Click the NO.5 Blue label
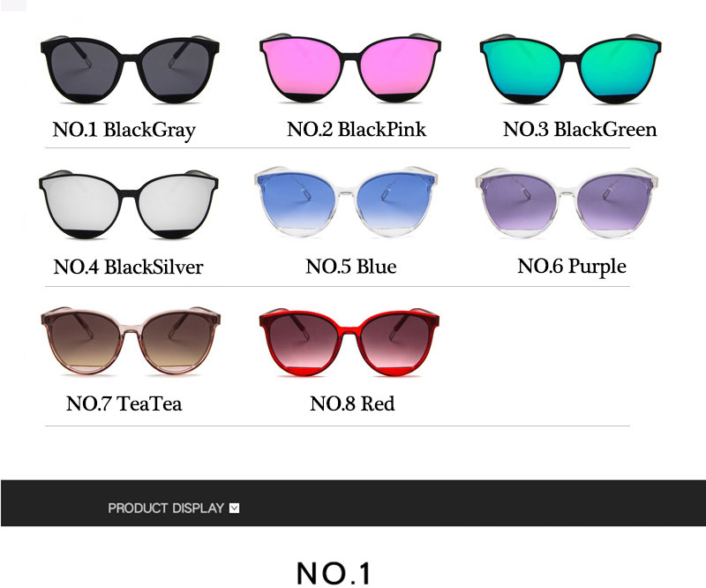Image resolution: width=706 pixels, height=588 pixels. tap(351, 267)
